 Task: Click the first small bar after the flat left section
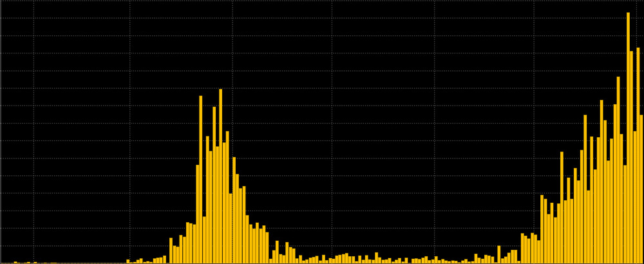coord(128,261)
